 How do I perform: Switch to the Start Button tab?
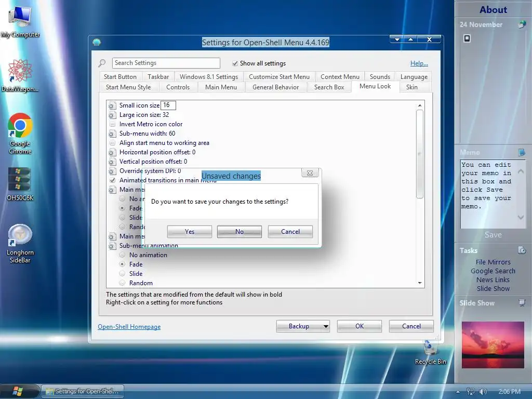coord(120,77)
